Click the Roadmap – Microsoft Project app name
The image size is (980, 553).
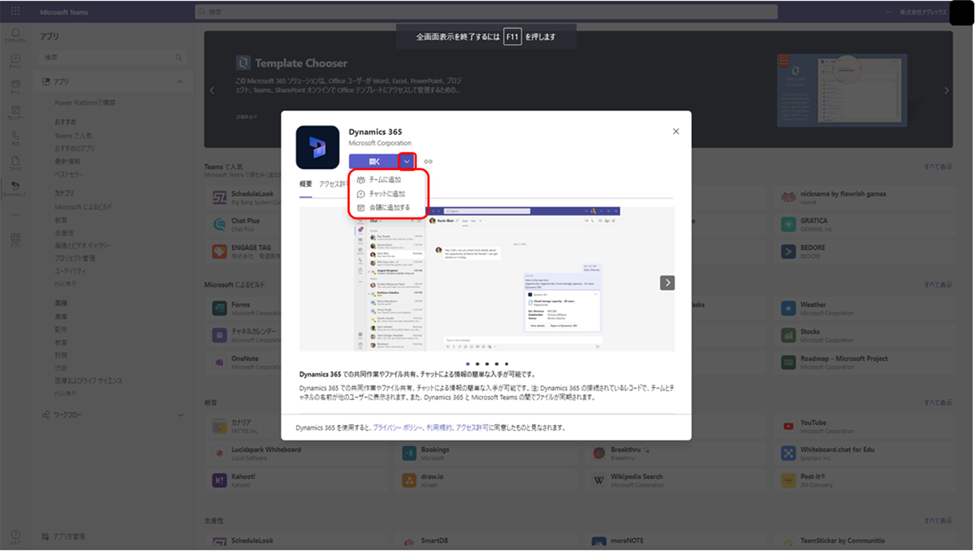(844, 358)
